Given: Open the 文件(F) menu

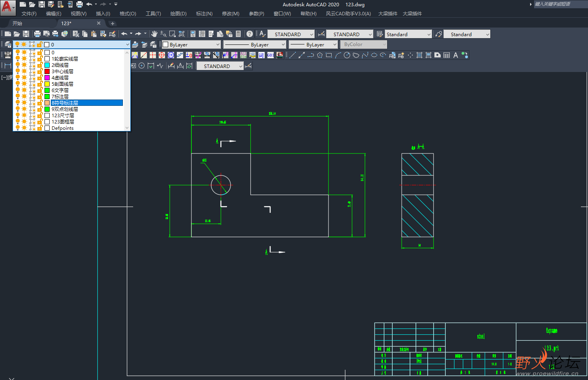Looking at the screenshot, I should click(x=29, y=13).
